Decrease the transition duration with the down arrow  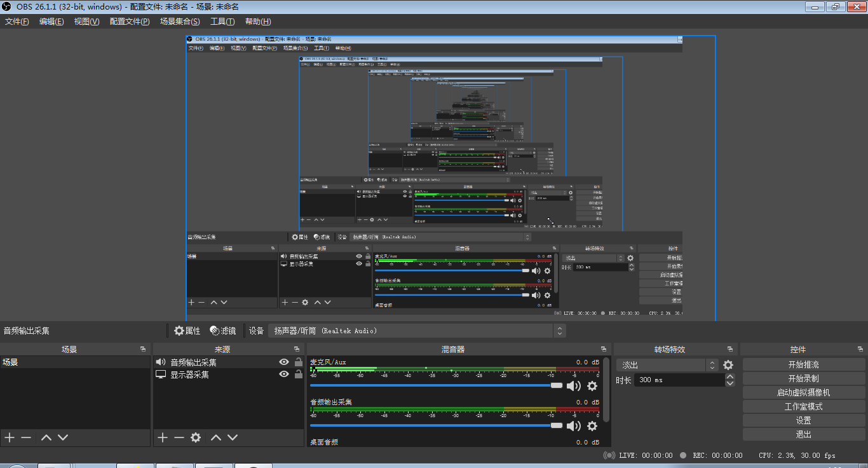(x=730, y=383)
